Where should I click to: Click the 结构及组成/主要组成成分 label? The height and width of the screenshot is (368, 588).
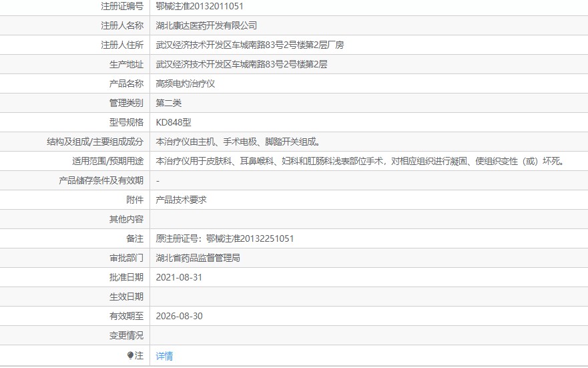95,142
